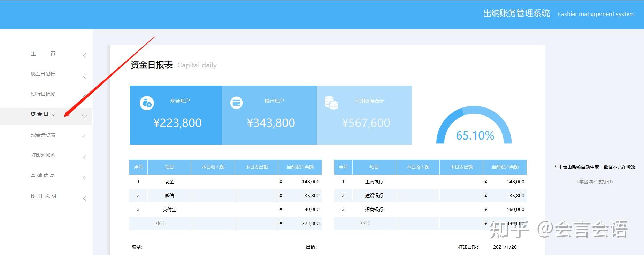Click the 本日收入额 header in the cash table
This screenshot has height=255, width=644.
pos(213,167)
